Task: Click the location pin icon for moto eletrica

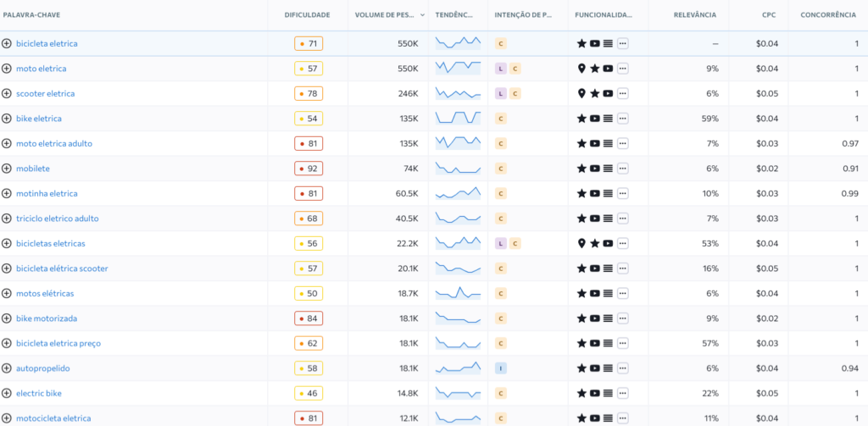Action: [581, 69]
